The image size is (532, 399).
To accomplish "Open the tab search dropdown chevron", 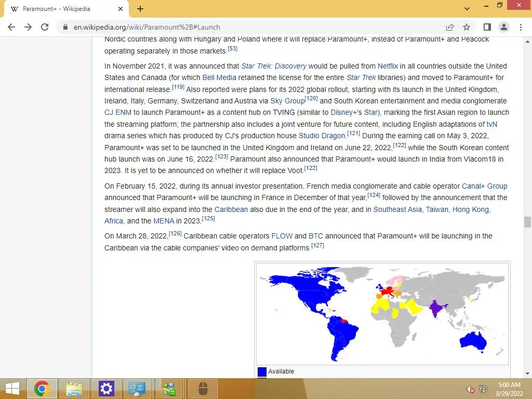I will [x=467, y=8].
